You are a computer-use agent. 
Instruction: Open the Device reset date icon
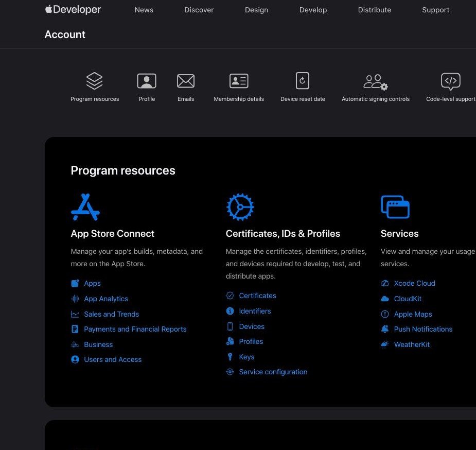coord(303,81)
